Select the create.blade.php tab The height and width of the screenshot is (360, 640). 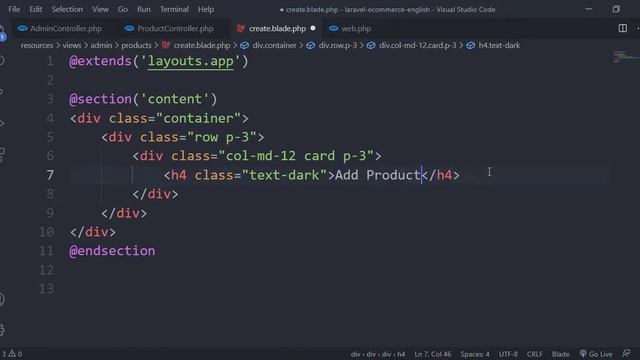click(x=276, y=29)
